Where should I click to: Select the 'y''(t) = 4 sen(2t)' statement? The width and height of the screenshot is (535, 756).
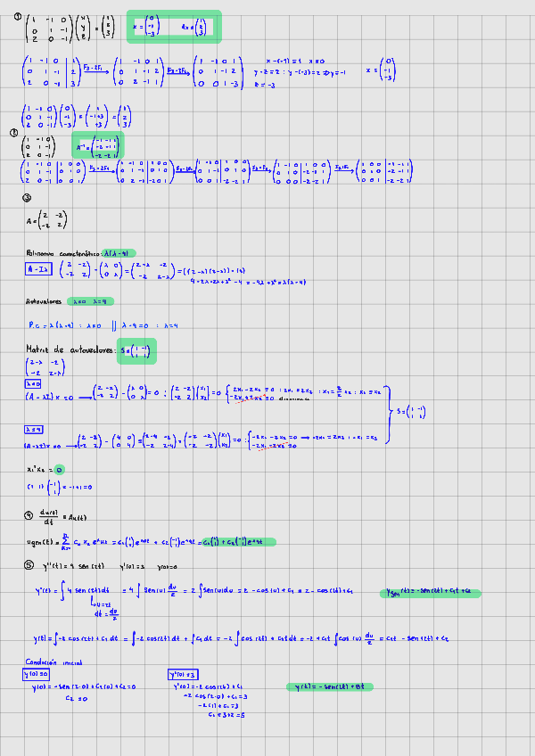(73, 566)
